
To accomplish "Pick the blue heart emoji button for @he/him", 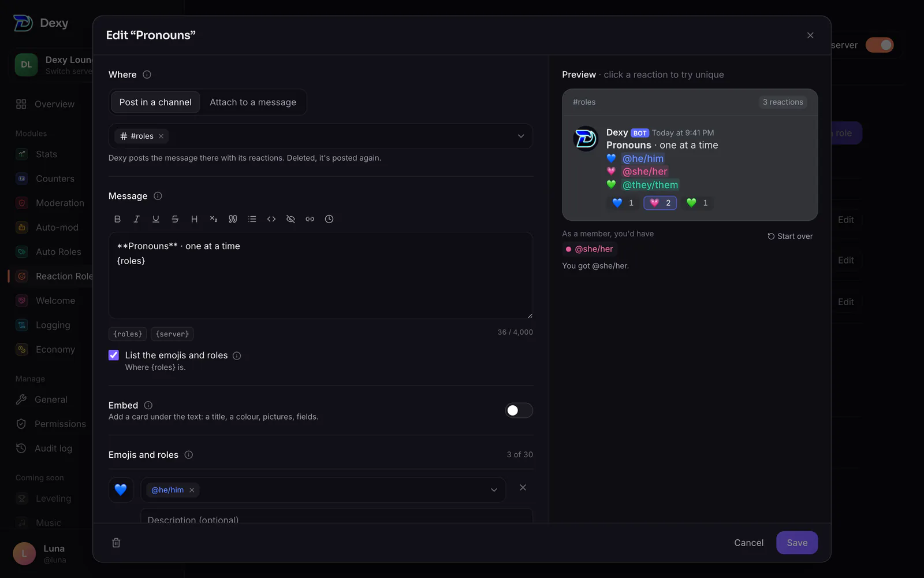I will point(121,490).
